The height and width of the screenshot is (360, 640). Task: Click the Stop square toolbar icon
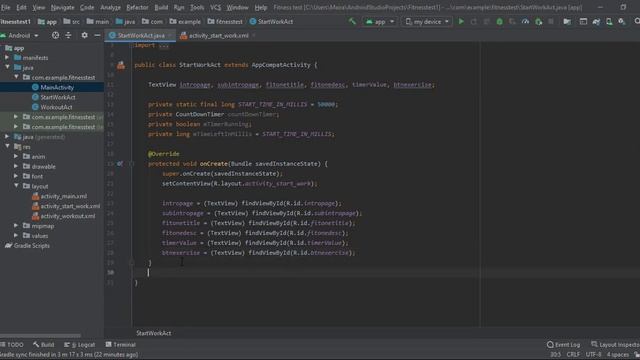[551, 21]
